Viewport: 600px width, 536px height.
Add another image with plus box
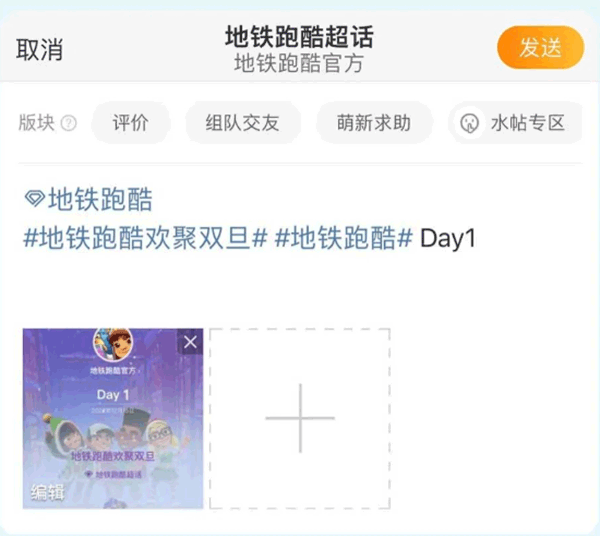coord(300,419)
